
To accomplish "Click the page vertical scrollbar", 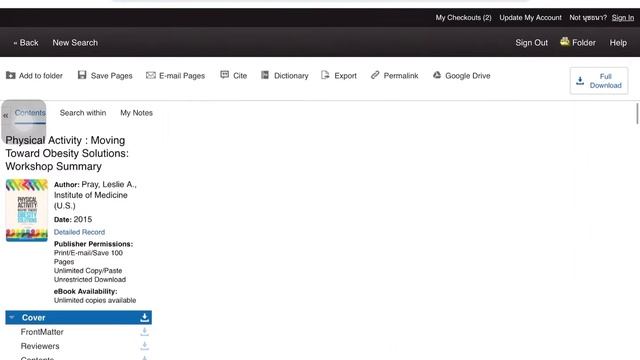I will [637, 113].
